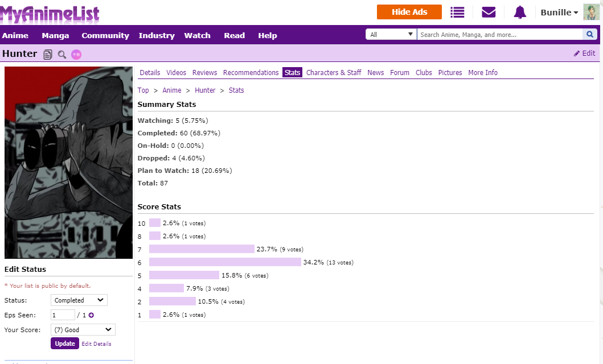
Task: Click magnifier icon next to Hunter title
Action: (62, 55)
